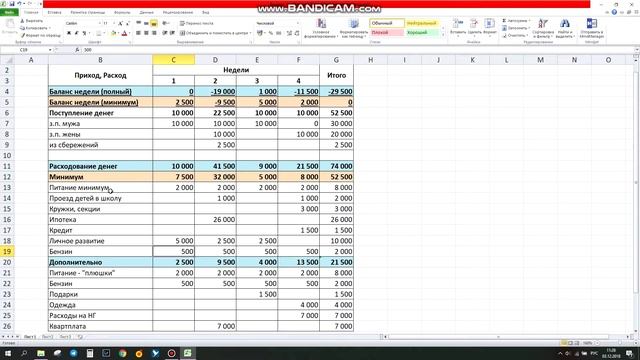Image resolution: width=640 pixels, height=360 pixels.
Task: Toggle align left in the Alignment group
Action: coord(139,33)
